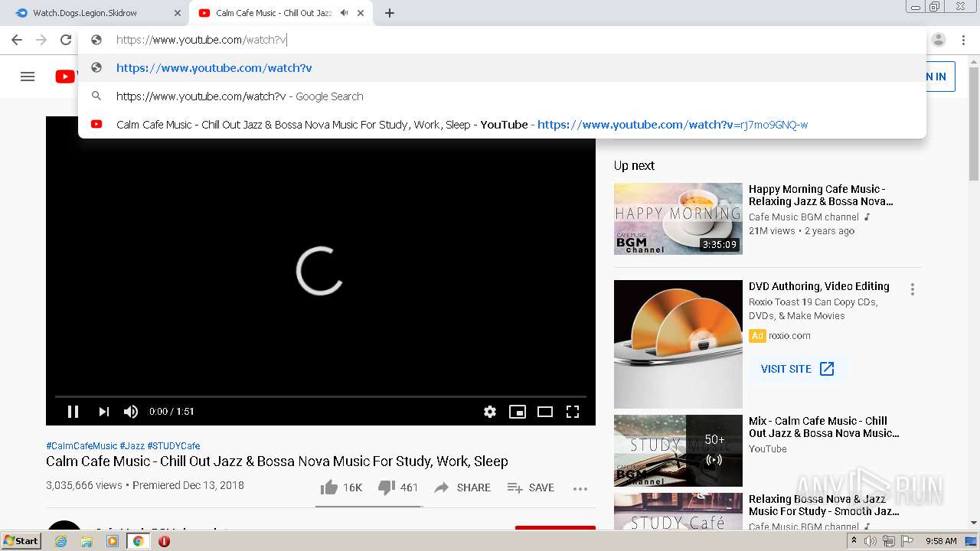This screenshot has width=980, height=551.
Task: Mute the video player volume
Action: (131, 412)
